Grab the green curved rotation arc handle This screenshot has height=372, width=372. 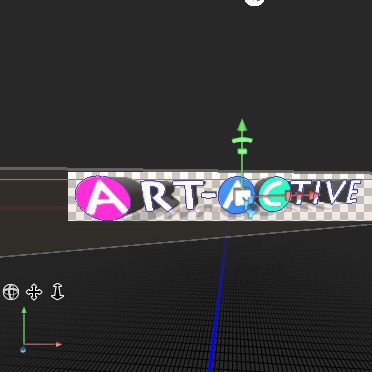(242, 140)
